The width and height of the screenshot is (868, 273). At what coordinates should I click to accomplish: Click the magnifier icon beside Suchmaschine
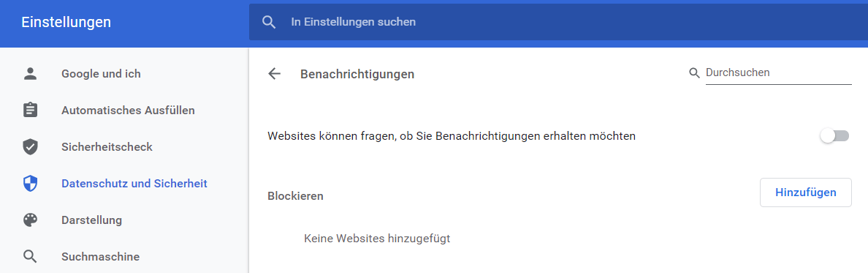click(30, 257)
